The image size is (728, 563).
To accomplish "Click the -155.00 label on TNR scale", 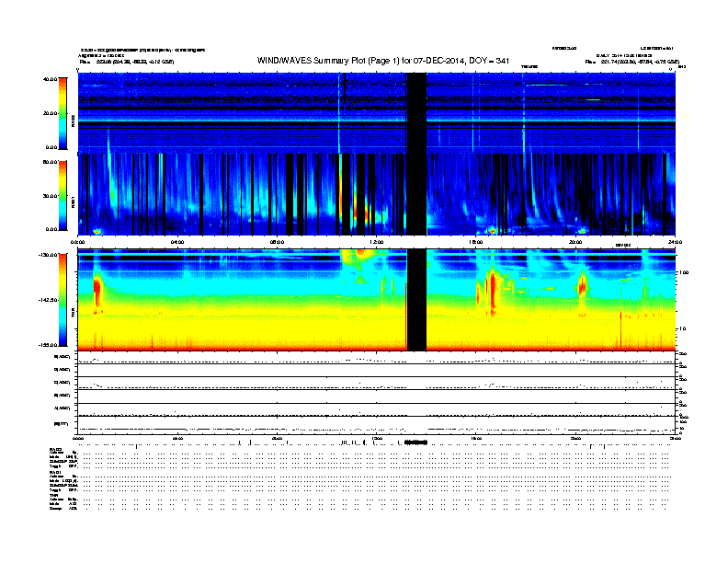I will coord(48,345).
